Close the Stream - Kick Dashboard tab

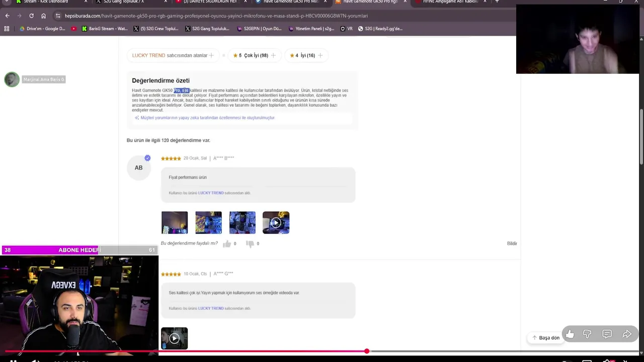pyautogui.click(x=86, y=2)
